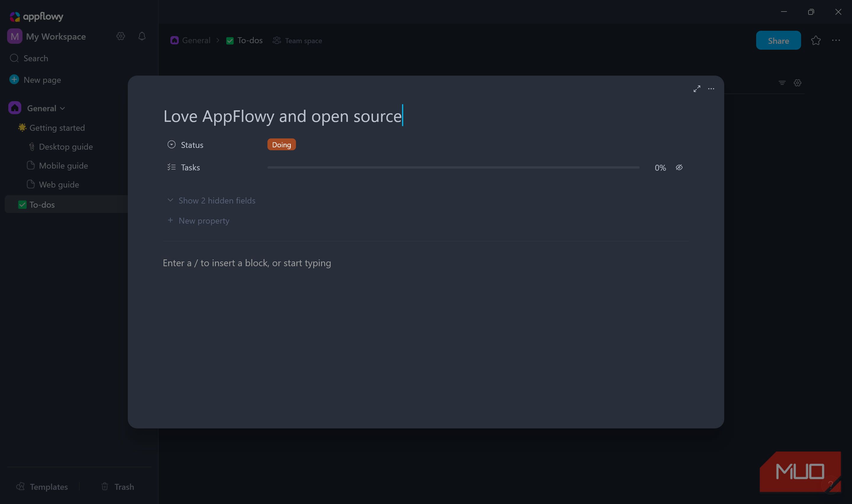Open Templates at sidebar bottom

point(42,487)
